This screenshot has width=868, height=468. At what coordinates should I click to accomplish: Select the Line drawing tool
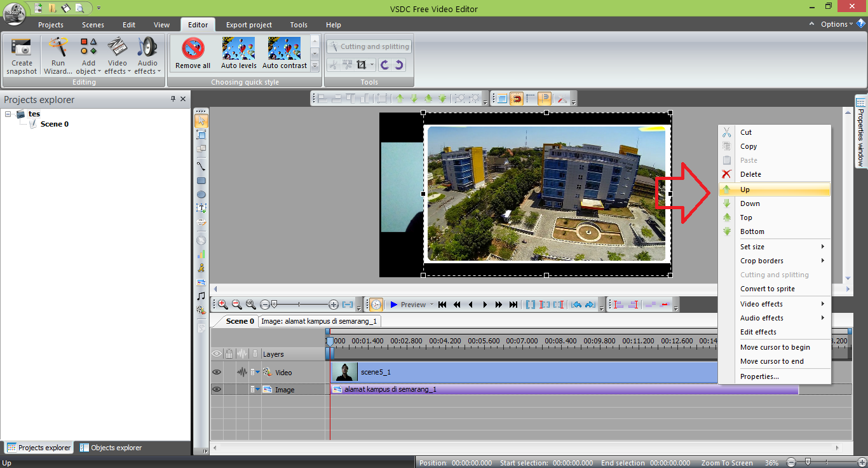point(201,166)
